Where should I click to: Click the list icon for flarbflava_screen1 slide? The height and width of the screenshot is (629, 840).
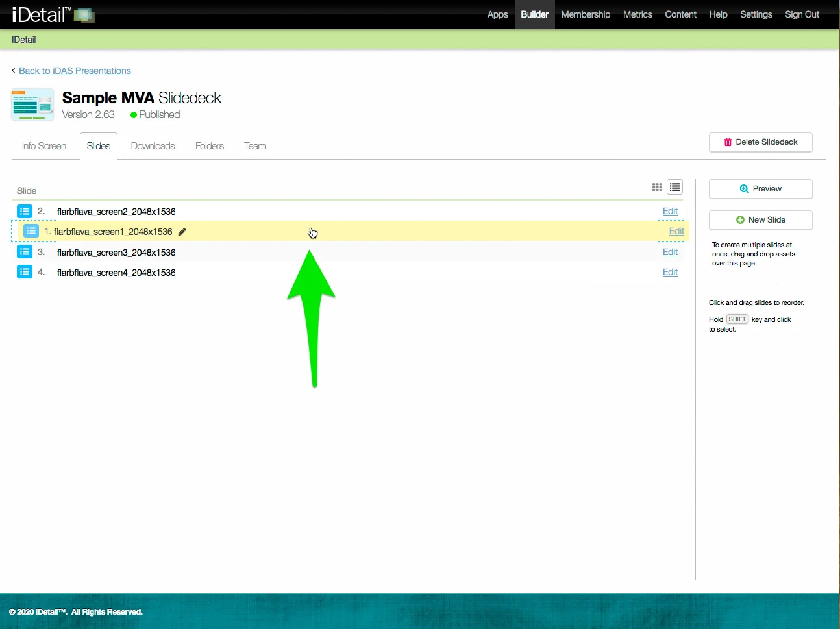point(31,231)
